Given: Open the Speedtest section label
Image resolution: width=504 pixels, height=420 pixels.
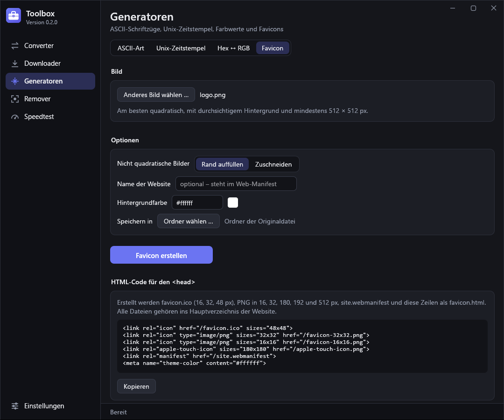Looking at the screenshot, I should point(39,117).
